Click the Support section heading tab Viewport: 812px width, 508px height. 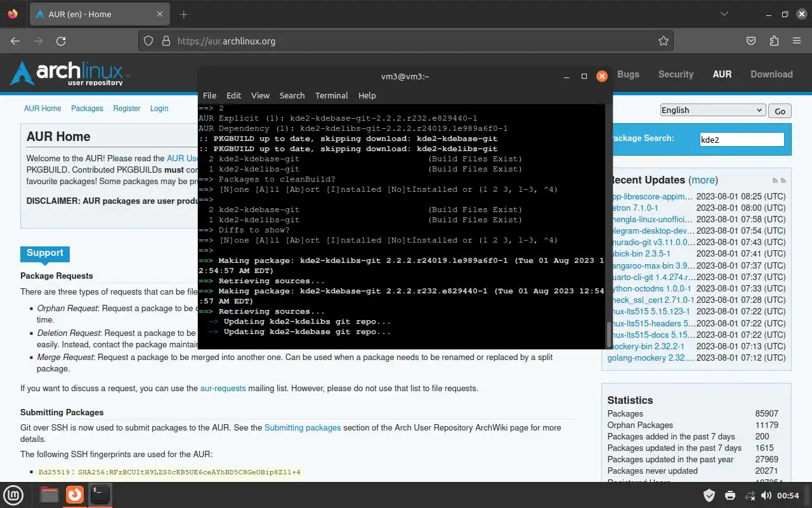pos(44,253)
